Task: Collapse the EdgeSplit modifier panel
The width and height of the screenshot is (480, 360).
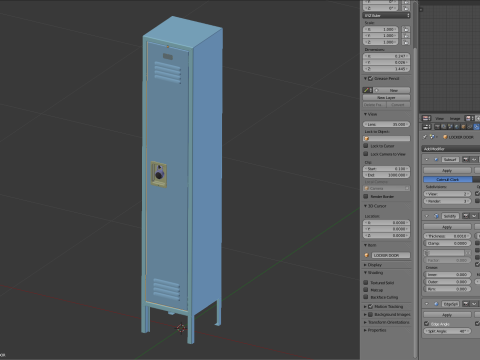Action: tap(427, 304)
